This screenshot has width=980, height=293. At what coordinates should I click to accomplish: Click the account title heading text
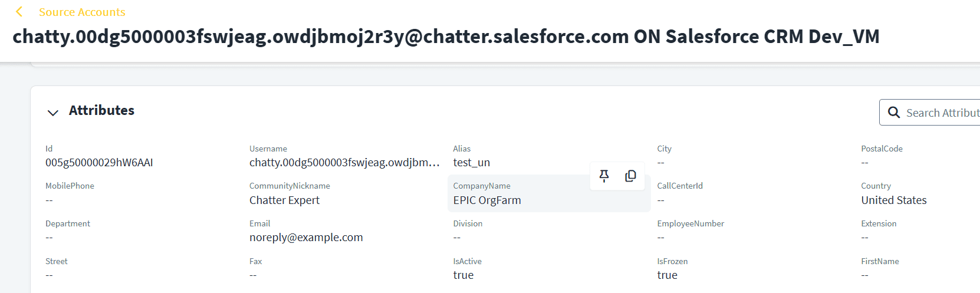(446, 37)
